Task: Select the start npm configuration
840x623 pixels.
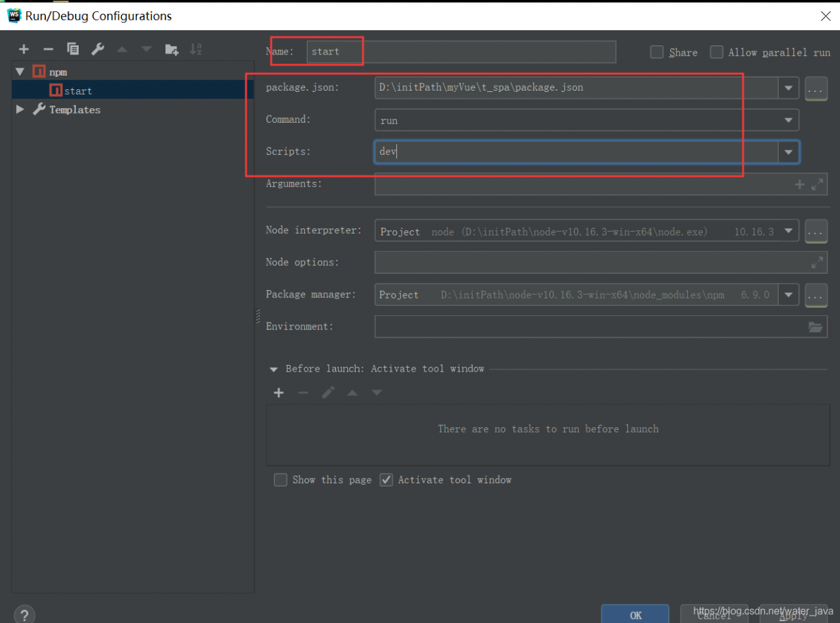Action: (133, 90)
